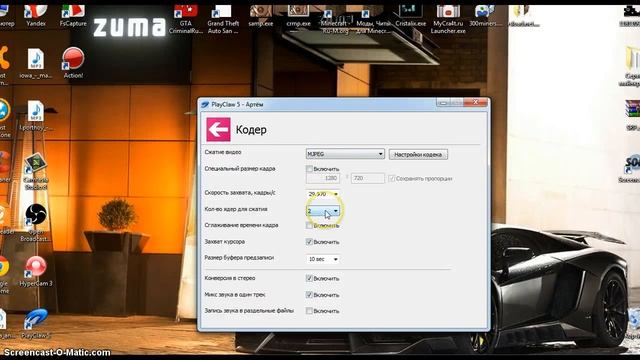This screenshot has width=640, height=360.
Task: Toggle Микс звука в один трек checkbox
Action: coord(309,295)
